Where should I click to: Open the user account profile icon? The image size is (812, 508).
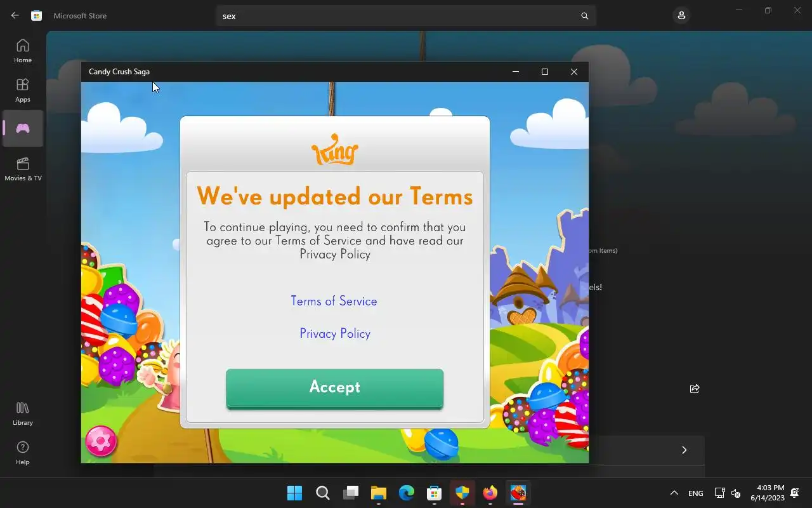click(x=681, y=15)
